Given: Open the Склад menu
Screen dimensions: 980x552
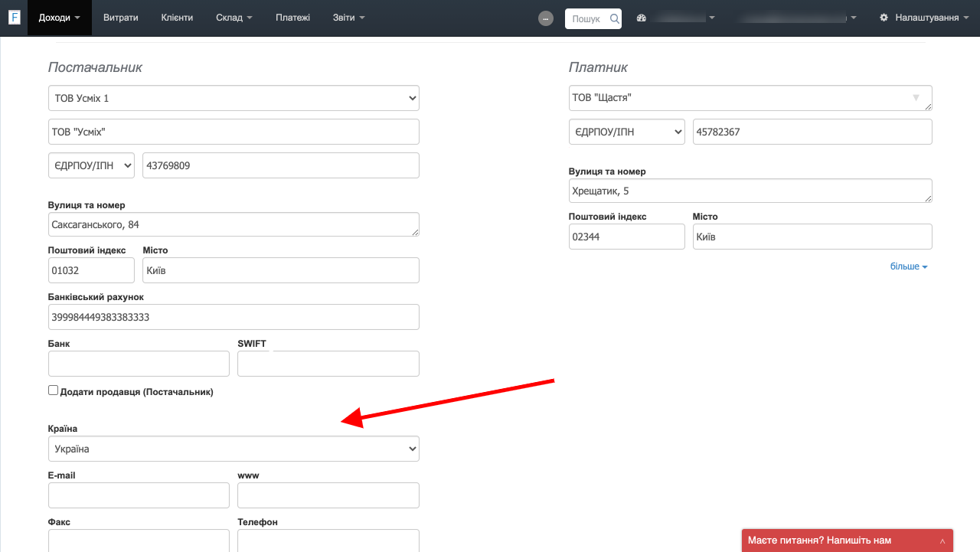Looking at the screenshot, I should (234, 18).
